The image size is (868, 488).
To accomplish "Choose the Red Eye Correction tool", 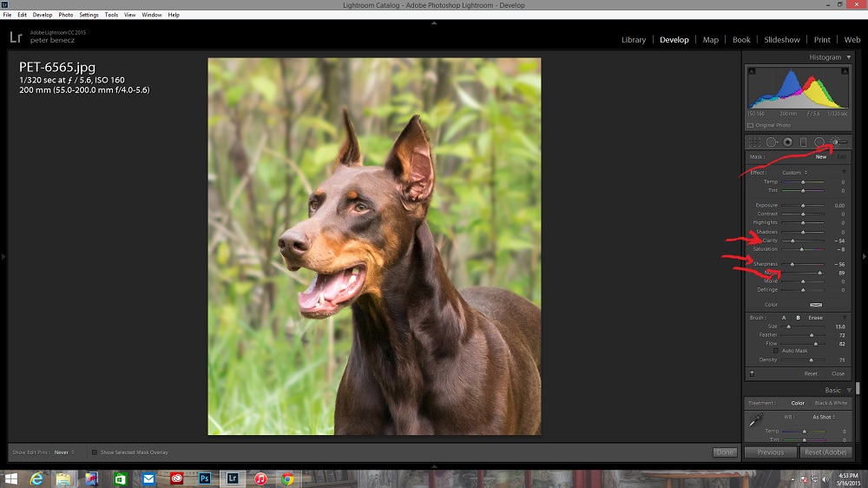I will click(788, 142).
